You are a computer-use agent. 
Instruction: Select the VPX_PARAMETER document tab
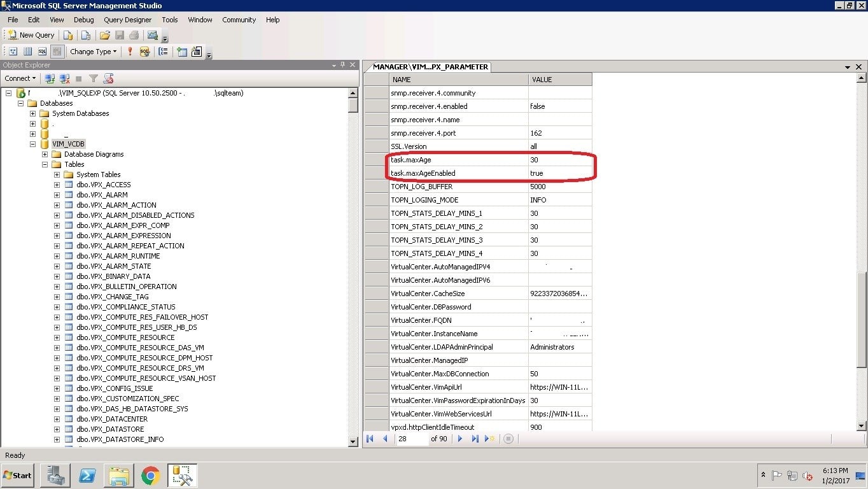click(430, 67)
